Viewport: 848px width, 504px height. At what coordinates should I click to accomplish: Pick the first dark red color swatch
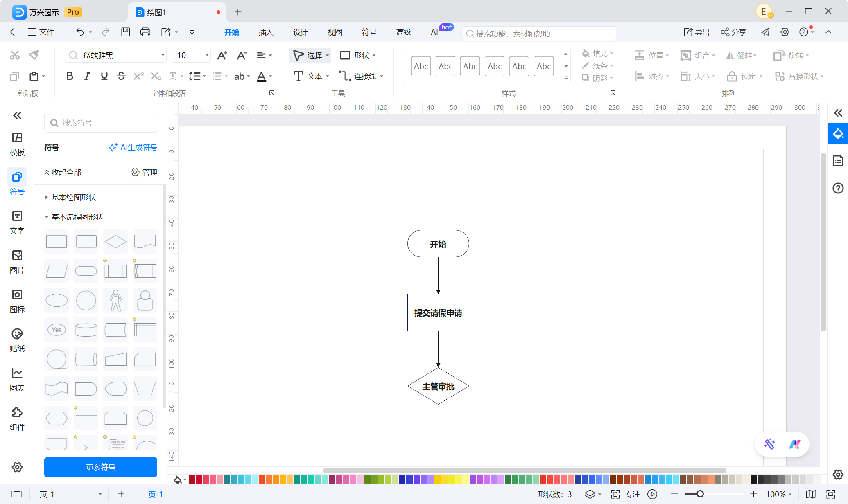tap(192, 479)
